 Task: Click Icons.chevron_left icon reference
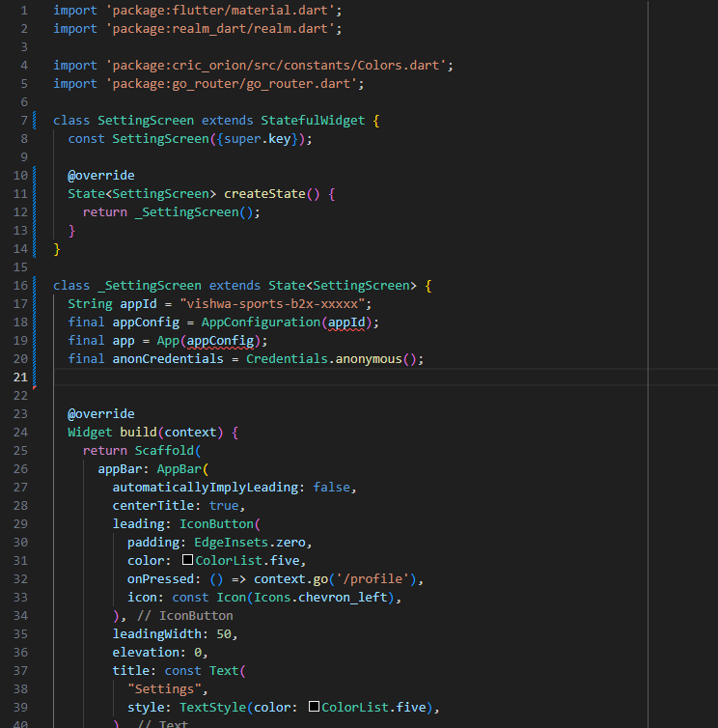tap(318, 597)
